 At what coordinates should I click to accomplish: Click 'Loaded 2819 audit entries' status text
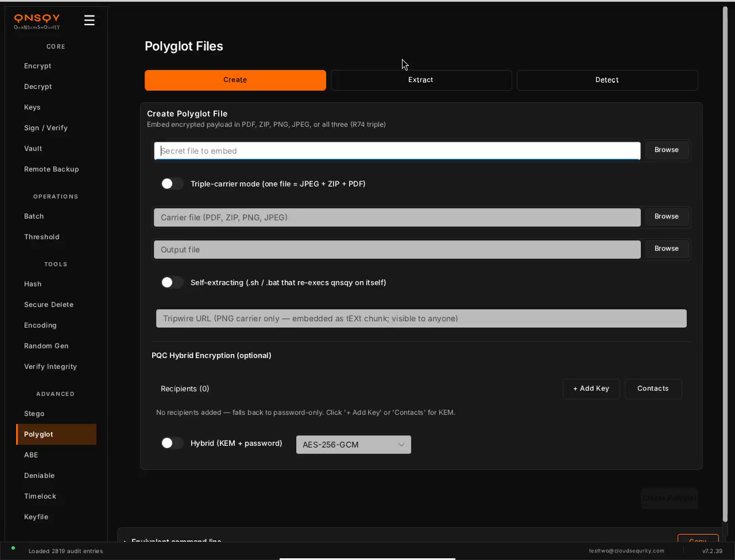coord(65,551)
